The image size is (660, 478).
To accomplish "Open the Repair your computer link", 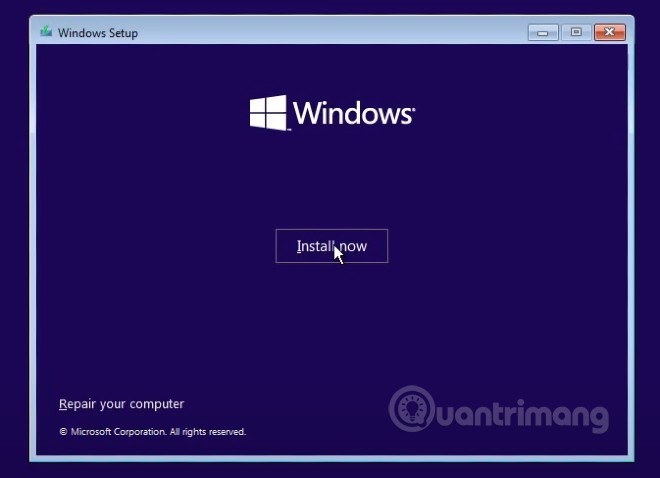I will click(121, 404).
